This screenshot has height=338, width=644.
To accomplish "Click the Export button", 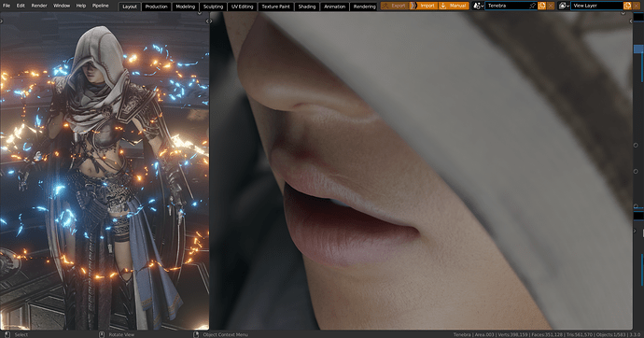I will 394,6.
